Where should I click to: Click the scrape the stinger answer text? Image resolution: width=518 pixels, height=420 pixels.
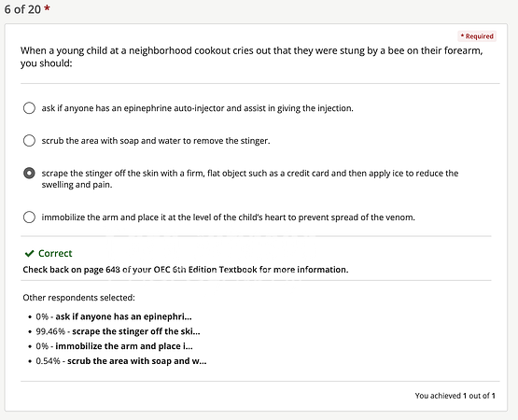(250, 179)
